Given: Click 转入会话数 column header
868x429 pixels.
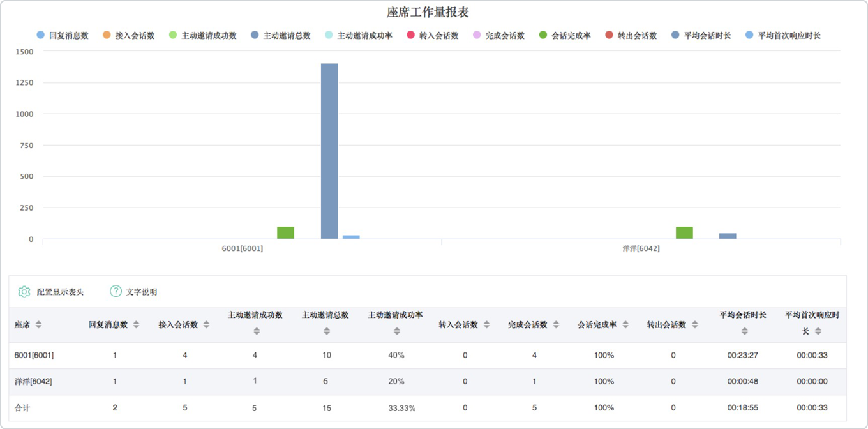Looking at the screenshot, I should 458,325.
